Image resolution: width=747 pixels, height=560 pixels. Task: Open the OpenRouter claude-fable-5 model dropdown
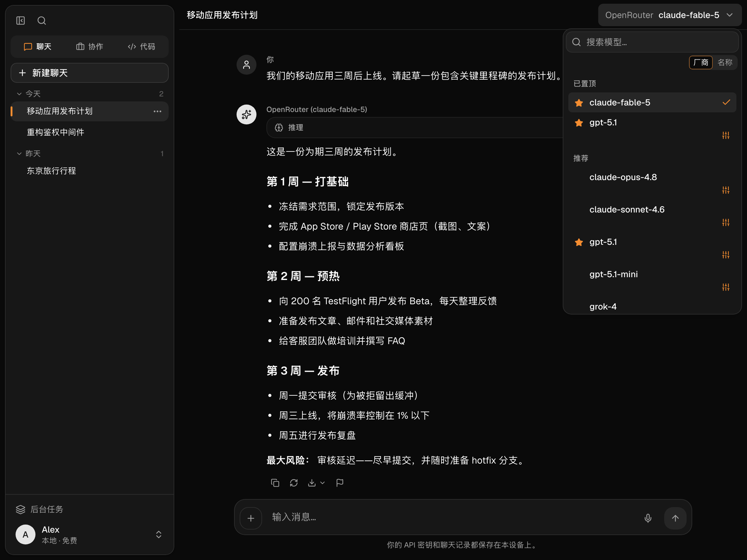[670, 15]
